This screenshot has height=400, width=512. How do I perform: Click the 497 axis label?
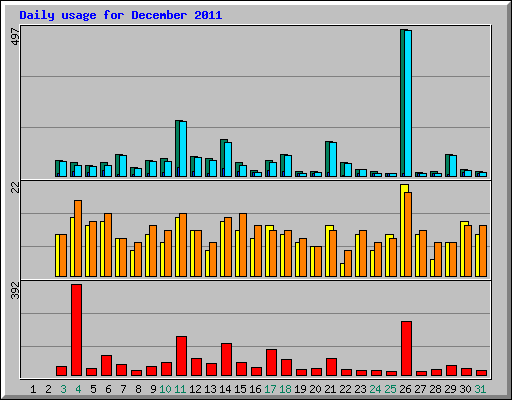point(16,37)
